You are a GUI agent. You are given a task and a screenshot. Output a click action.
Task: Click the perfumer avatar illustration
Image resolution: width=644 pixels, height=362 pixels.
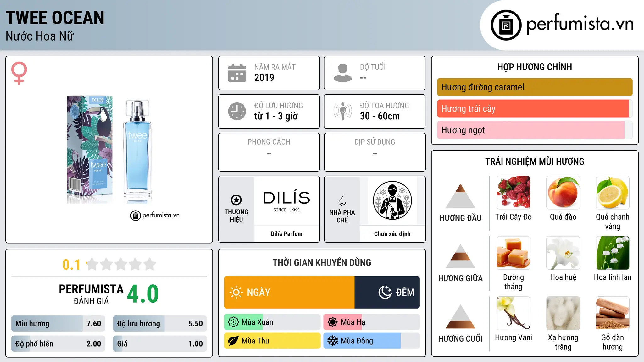tap(392, 200)
